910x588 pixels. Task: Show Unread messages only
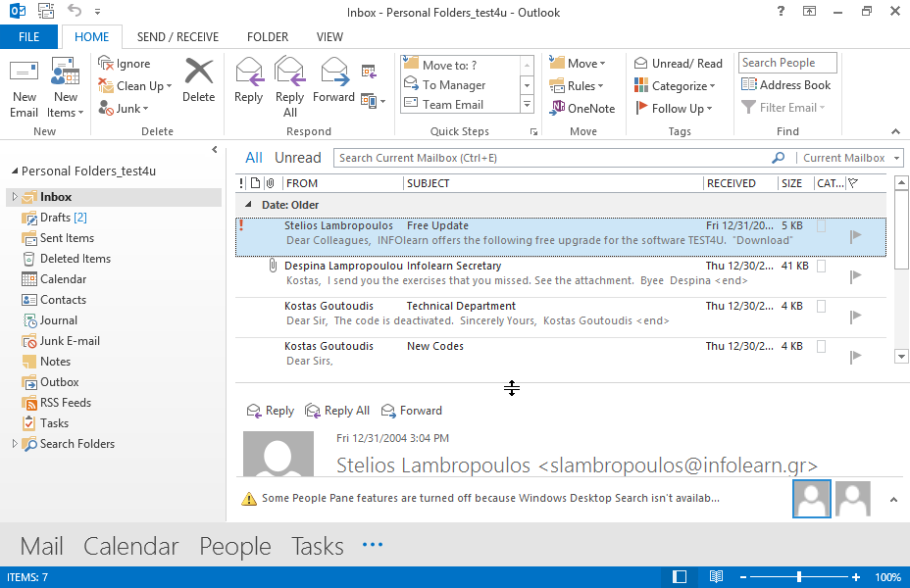point(298,158)
